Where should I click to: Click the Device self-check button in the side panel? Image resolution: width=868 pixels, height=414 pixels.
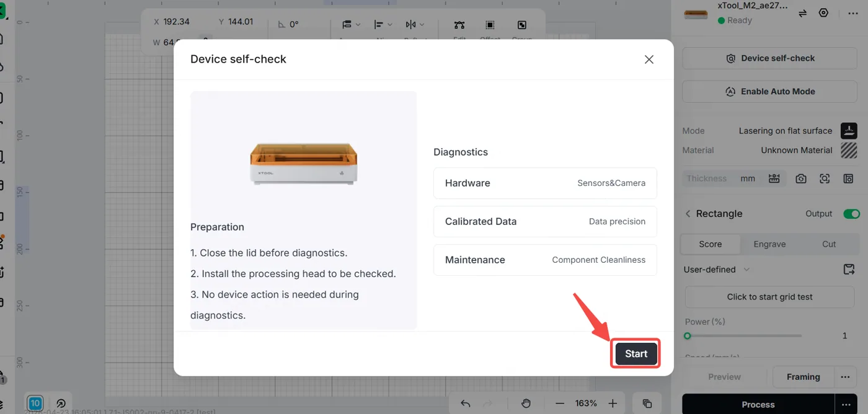770,58
